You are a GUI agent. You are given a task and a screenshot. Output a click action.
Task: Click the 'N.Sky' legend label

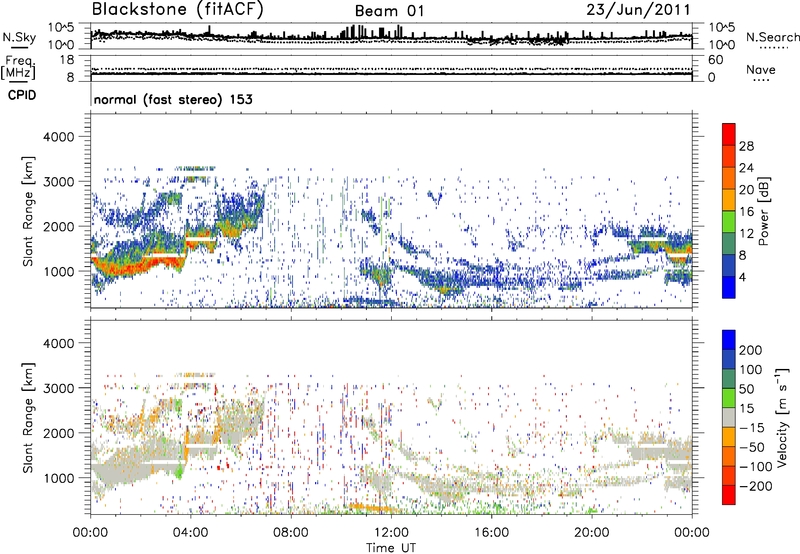point(19,37)
